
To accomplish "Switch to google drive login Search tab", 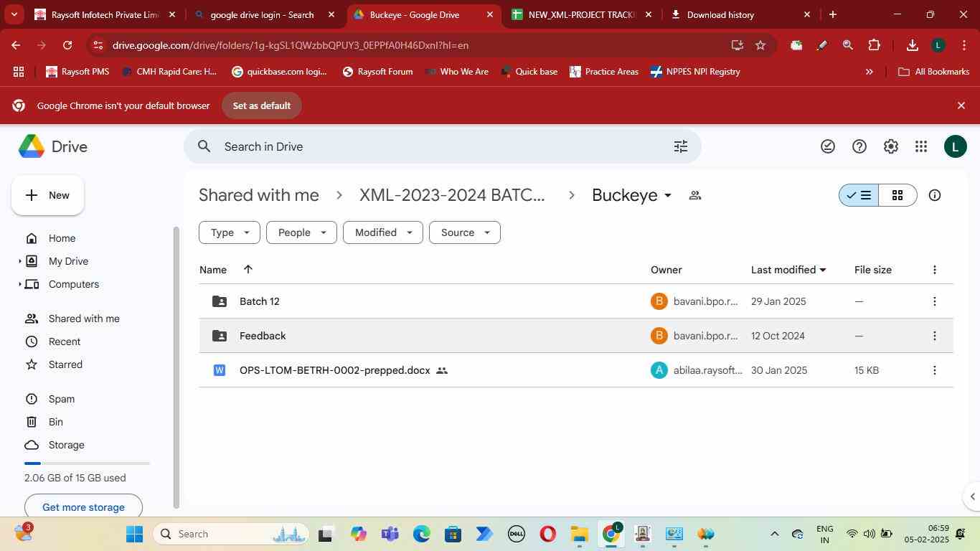I will (263, 14).
